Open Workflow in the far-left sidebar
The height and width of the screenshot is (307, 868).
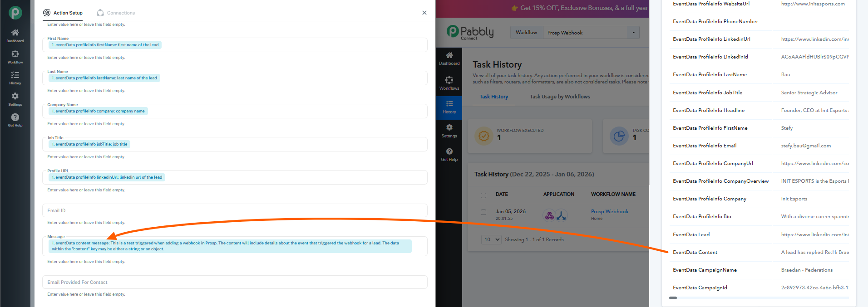click(15, 57)
